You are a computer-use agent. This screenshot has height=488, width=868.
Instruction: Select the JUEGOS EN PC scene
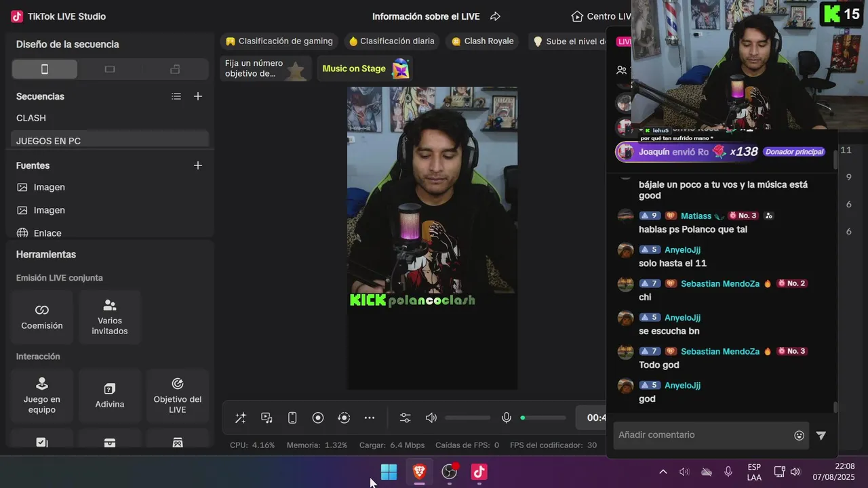110,140
